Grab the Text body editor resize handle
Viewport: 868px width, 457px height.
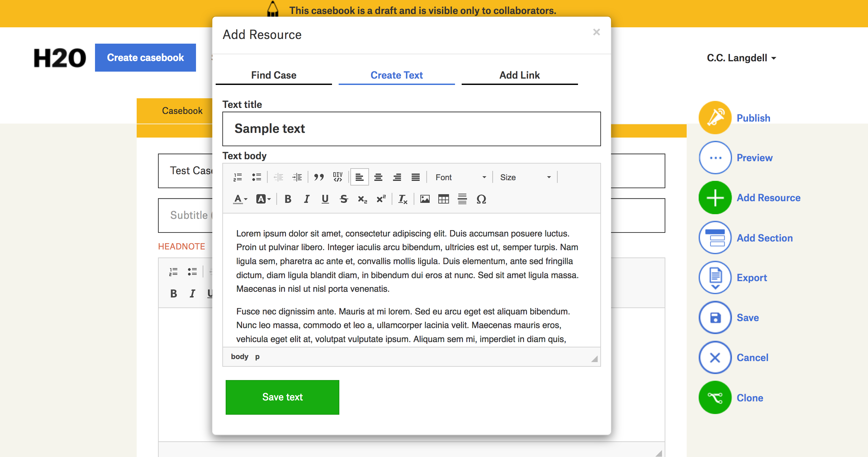point(594,359)
